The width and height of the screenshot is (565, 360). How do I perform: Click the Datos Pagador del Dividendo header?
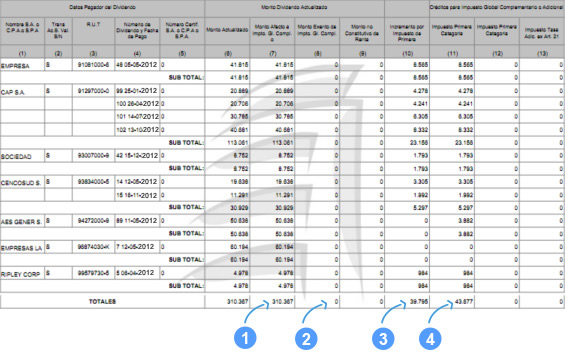102,8
